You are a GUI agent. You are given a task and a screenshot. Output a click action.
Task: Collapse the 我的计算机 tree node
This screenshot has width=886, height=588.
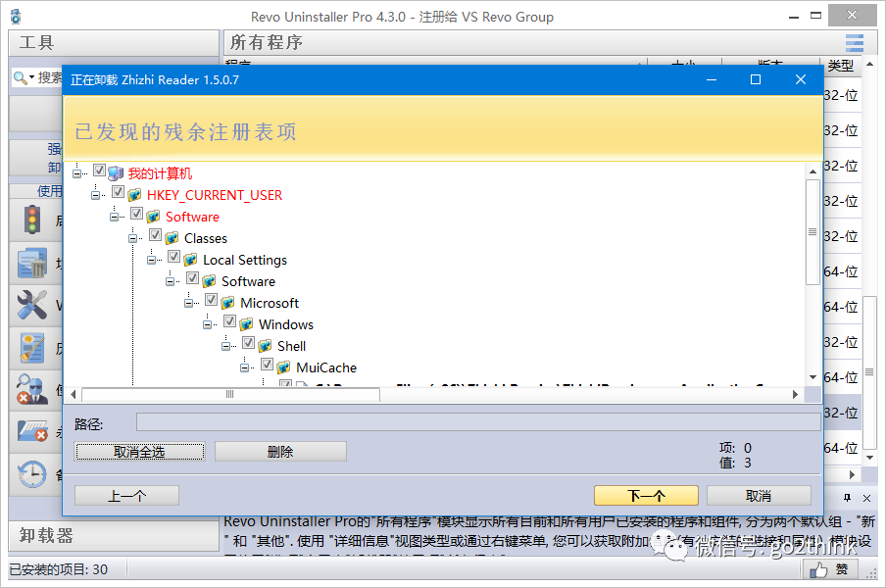tap(76, 173)
